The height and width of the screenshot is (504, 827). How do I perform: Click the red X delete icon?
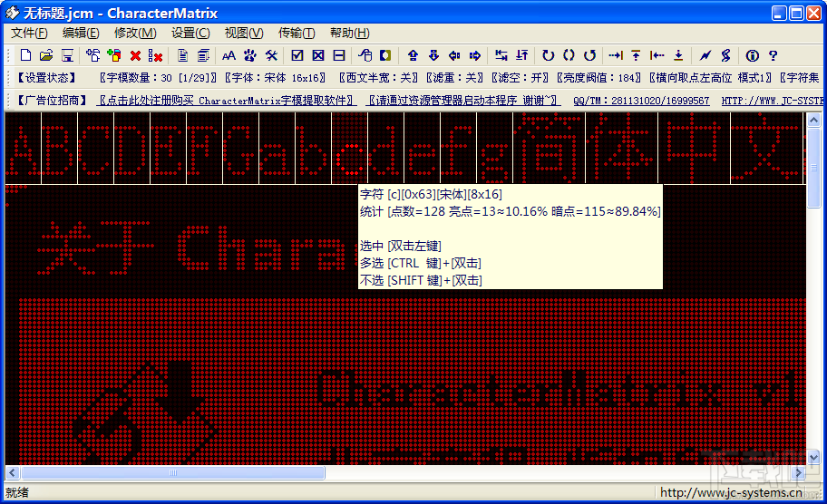[x=135, y=55]
